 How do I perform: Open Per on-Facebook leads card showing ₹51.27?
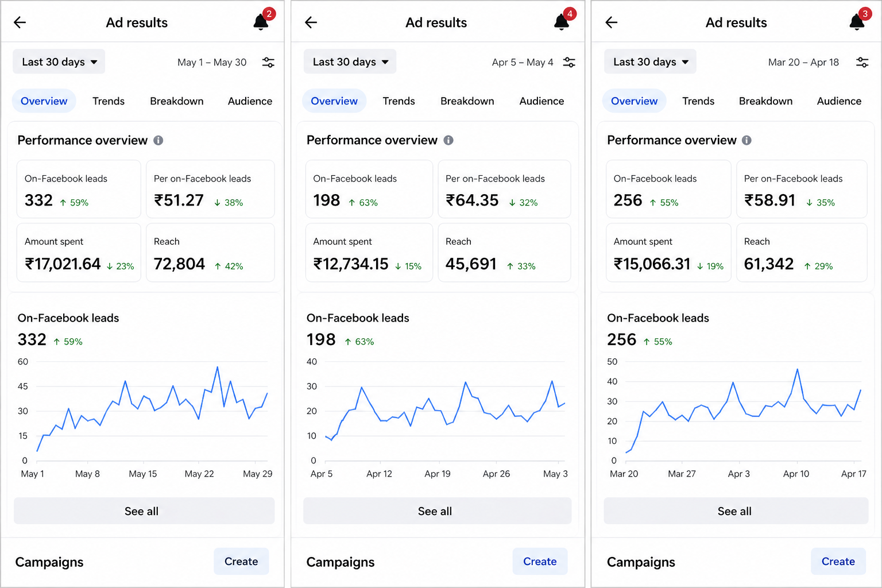coord(210,189)
